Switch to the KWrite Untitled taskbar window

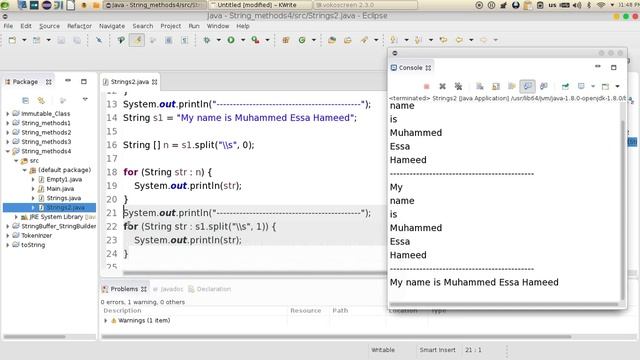[260, 5]
